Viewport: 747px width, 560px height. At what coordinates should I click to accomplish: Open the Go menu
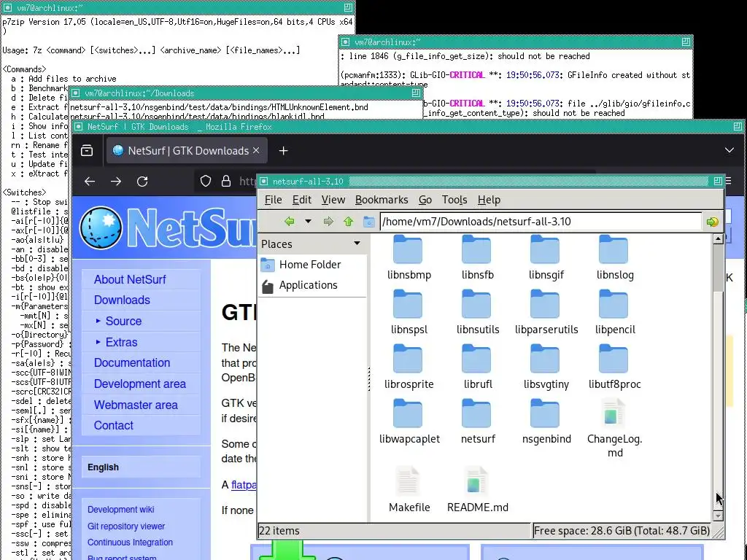tap(425, 200)
